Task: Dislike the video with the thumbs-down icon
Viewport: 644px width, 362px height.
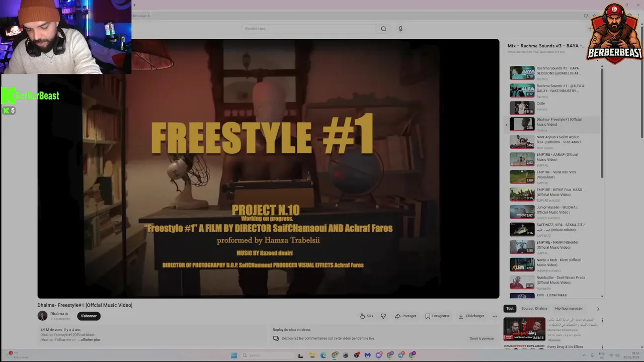Action: point(383,316)
